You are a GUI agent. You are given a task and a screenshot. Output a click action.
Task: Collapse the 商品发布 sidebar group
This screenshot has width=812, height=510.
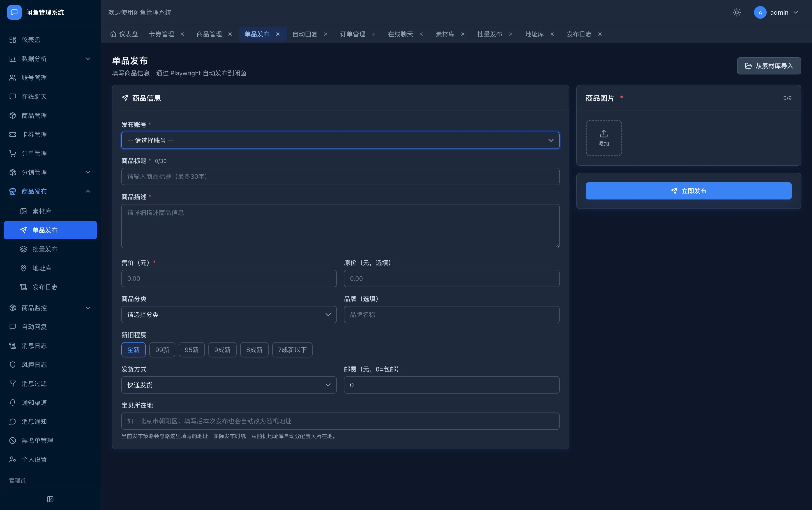[50, 191]
